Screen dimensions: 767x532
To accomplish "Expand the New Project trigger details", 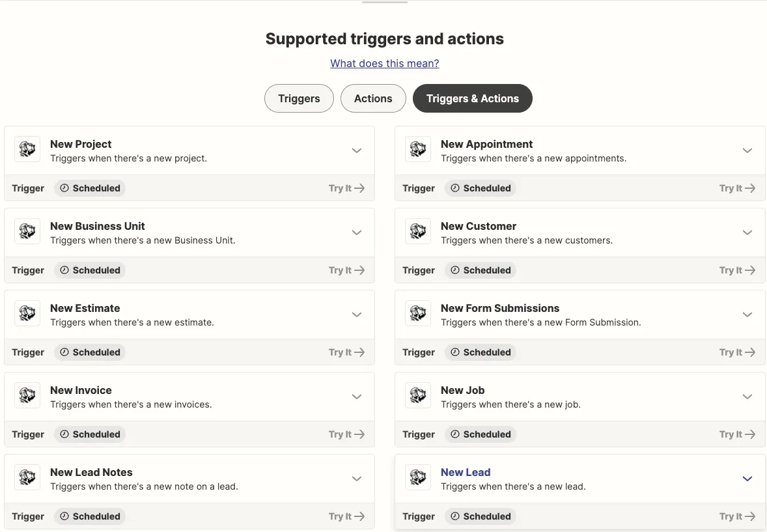I will coord(357,150).
